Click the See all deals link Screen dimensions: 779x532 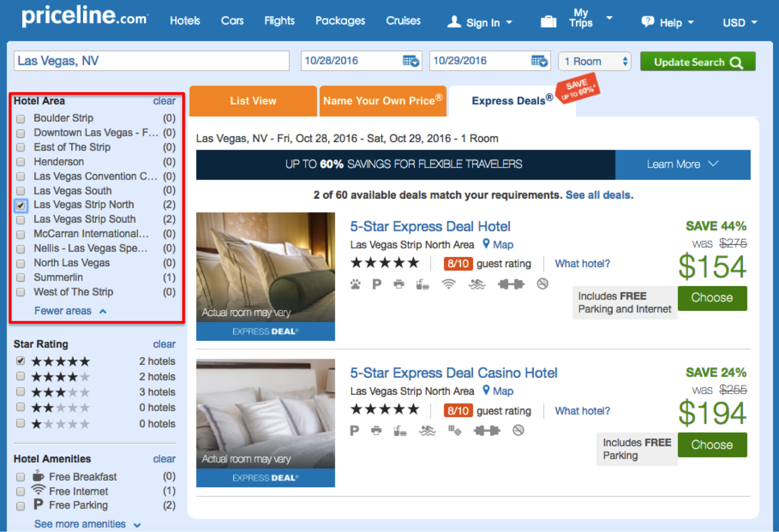coord(599,195)
